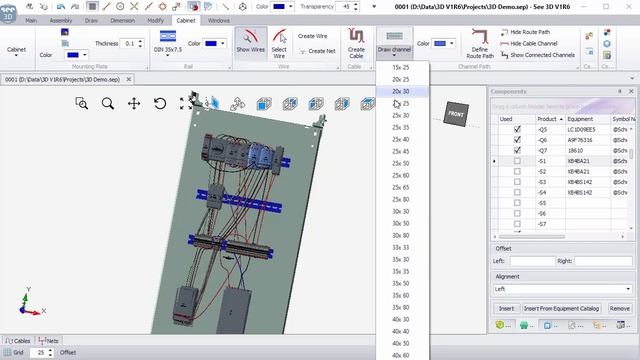Viewport: 640px width, 360px height.
Task: Check the Used checkbox for -S4
Action: pos(517,193)
